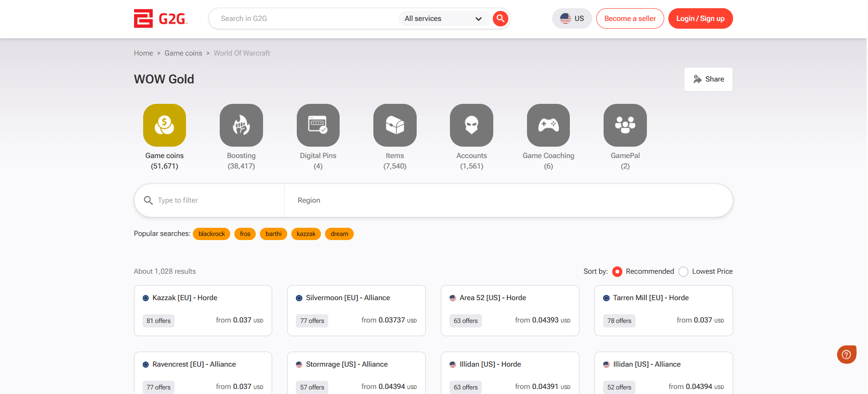Click the G2G logo
Viewport: 868px width, 394px height.
160,19
